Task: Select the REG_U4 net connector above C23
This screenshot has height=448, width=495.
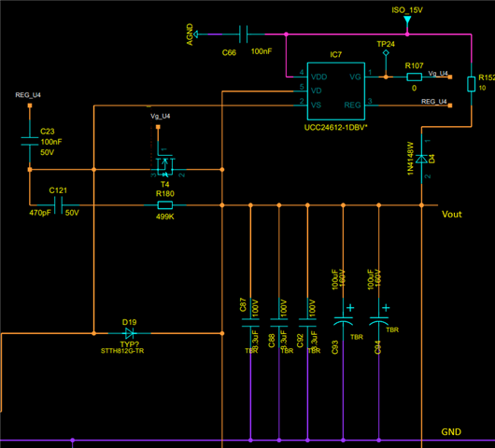Action: (30, 105)
